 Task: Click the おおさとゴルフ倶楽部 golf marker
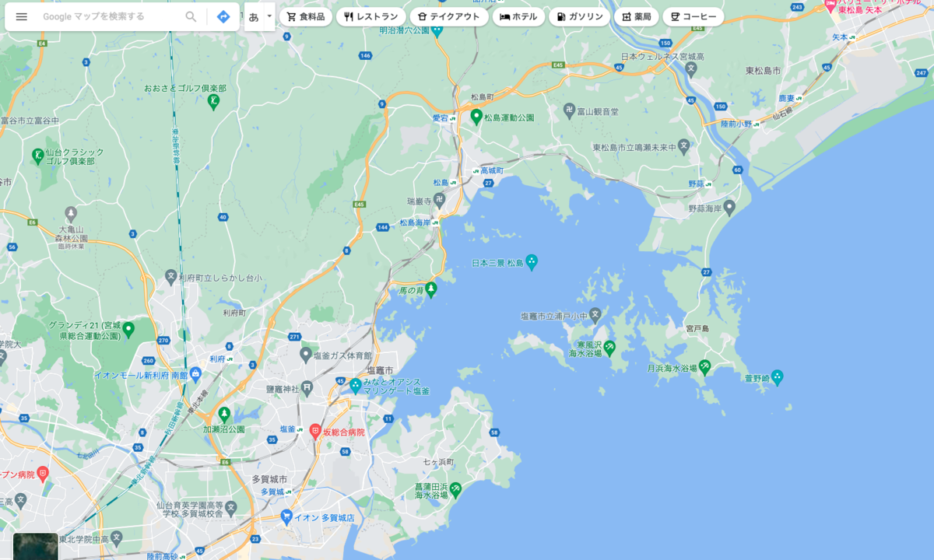[213, 100]
